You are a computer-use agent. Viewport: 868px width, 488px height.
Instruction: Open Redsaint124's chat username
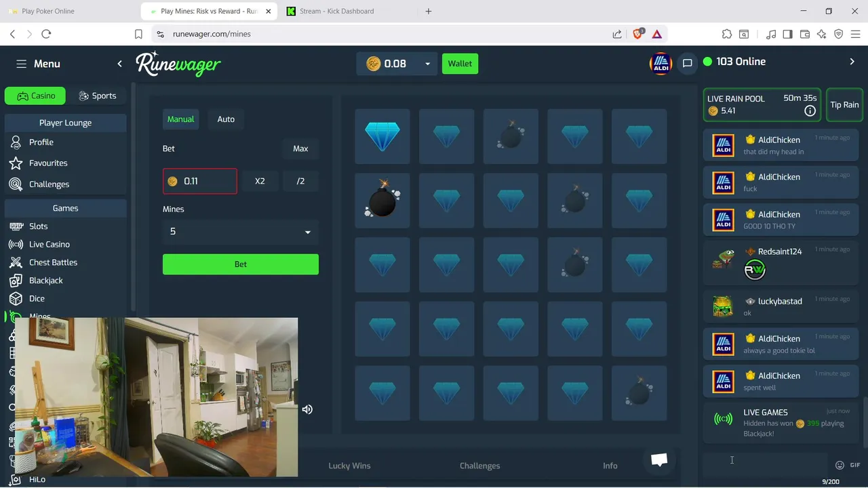tap(780, 251)
